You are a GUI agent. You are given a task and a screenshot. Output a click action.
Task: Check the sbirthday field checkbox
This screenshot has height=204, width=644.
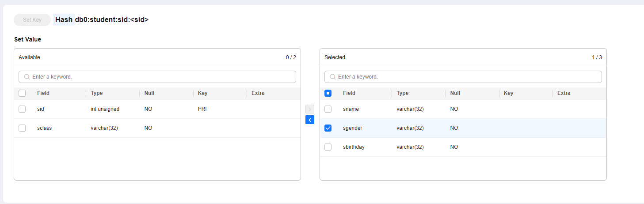pyautogui.click(x=328, y=147)
